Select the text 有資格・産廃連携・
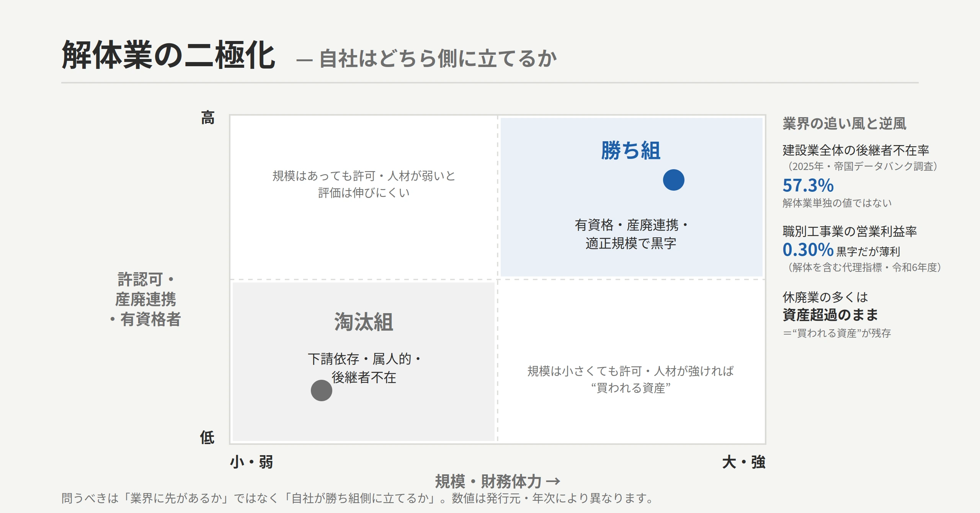 point(631,225)
